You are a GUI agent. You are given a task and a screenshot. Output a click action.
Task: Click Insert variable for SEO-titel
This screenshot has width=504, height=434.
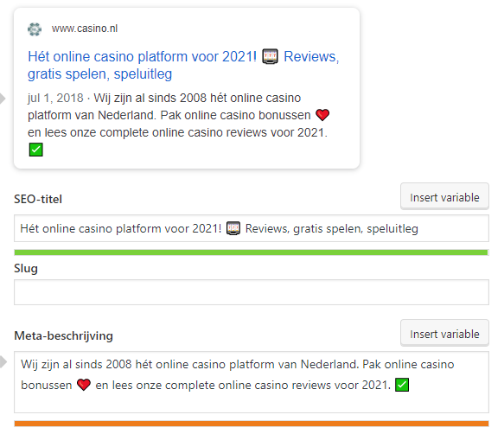444,197
